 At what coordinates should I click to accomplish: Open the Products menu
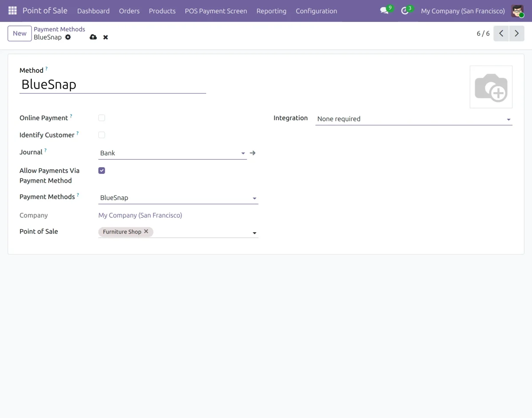[x=162, y=11]
